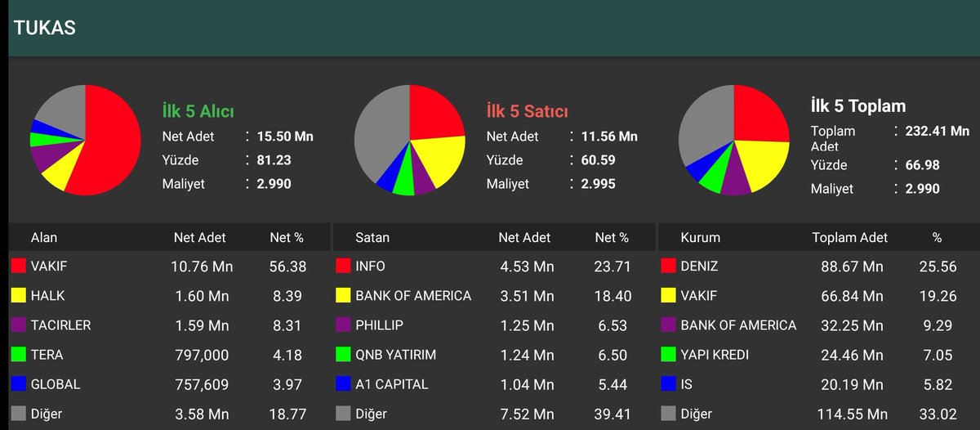Select the HALK row name

[48, 296]
